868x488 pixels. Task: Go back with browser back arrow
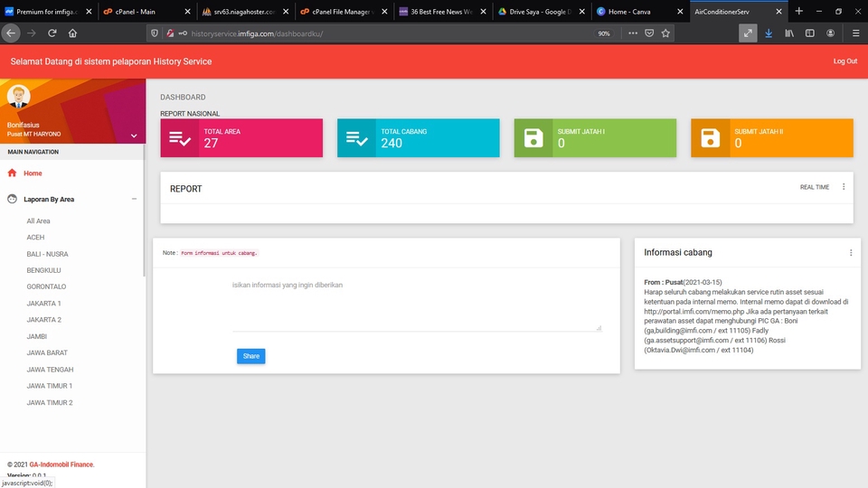[x=11, y=33]
